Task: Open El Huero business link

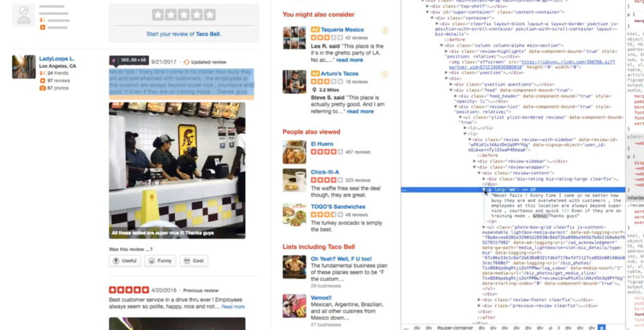Action: [322, 144]
